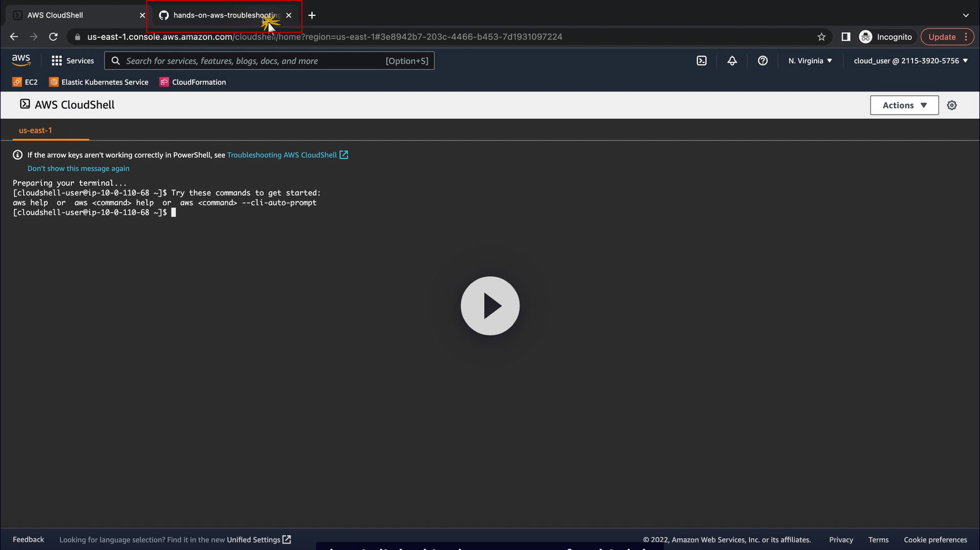Open the AWS help menu icon
Image resolution: width=980 pixels, height=550 pixels.
(762, 61)
